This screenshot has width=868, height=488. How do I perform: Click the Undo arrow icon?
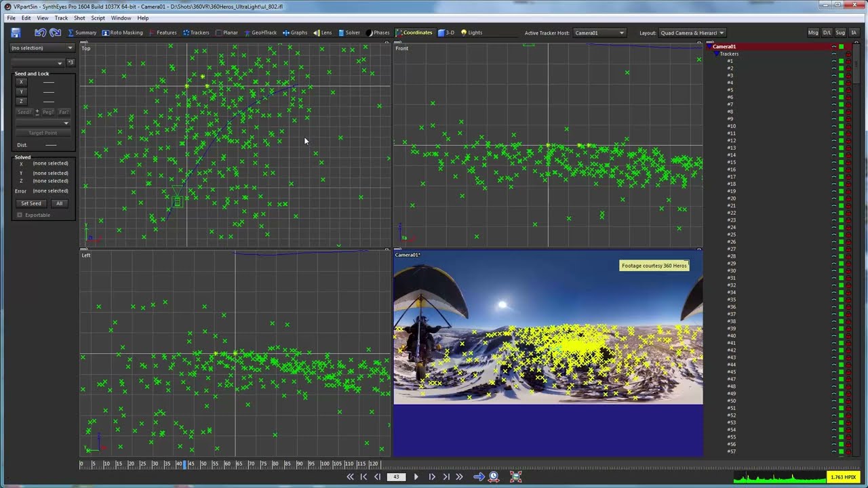(x=40, y=33)
